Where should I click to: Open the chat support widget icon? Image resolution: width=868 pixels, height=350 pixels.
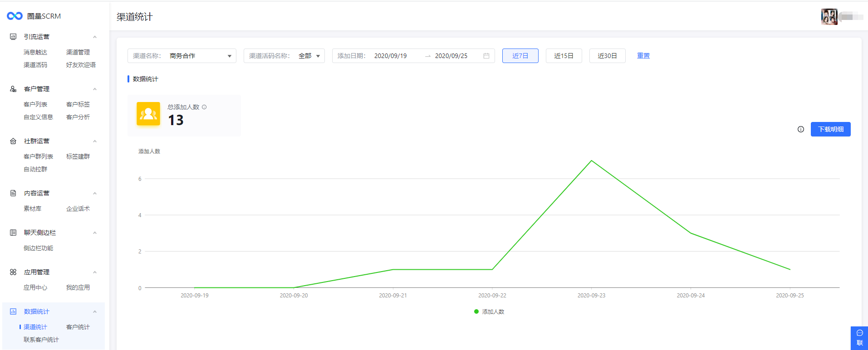click(x=859, y=333)
